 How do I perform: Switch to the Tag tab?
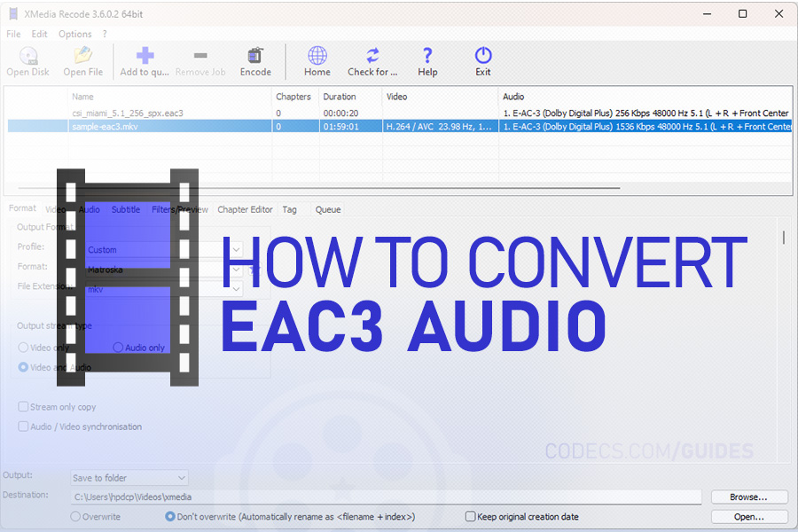(290, 209)
